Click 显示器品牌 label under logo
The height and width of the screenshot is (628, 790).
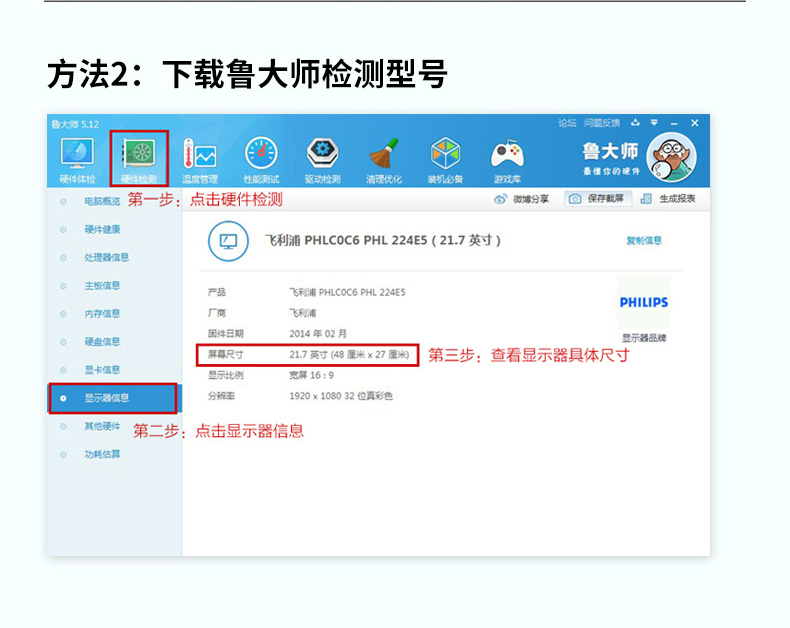click(x=644, y=338)
